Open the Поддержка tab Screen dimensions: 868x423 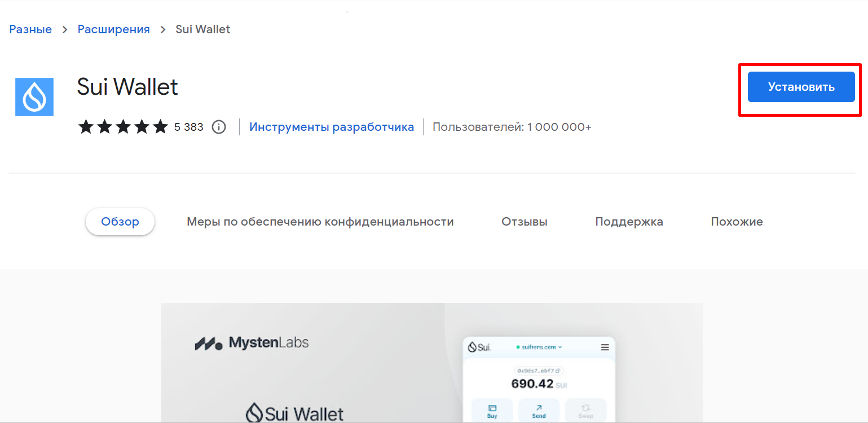(629, 221)
